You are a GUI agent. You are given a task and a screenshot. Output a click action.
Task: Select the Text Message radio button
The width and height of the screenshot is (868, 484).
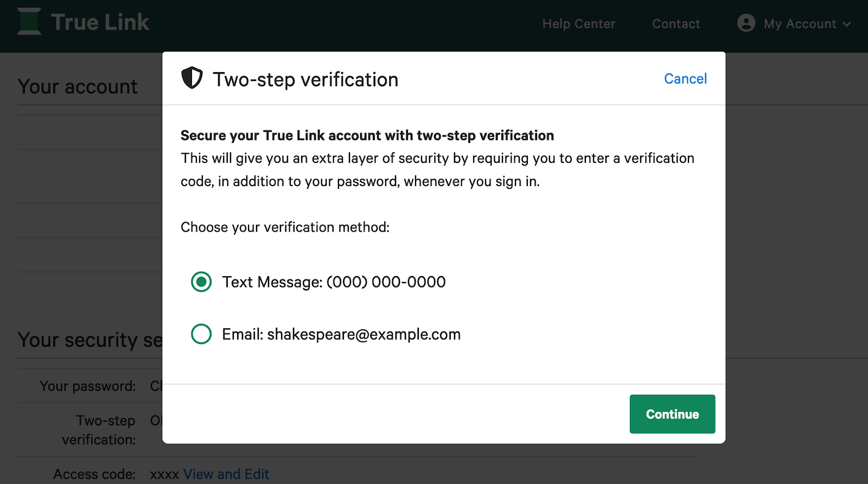pos(201,282)
